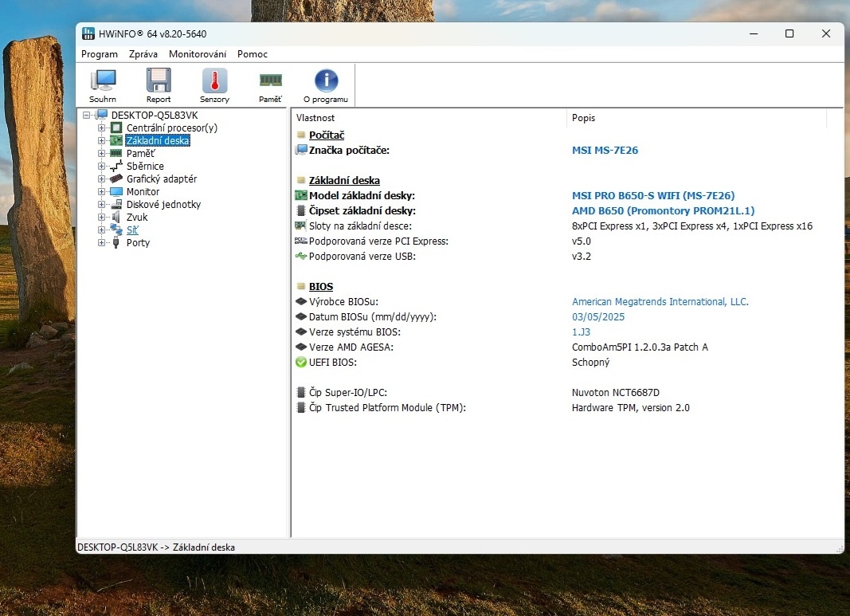Click Nuvoton NCT6687D value
Image resolution: width=850 pixels, height=616 pixels.
pyautogui.click(x=615, y=393)
